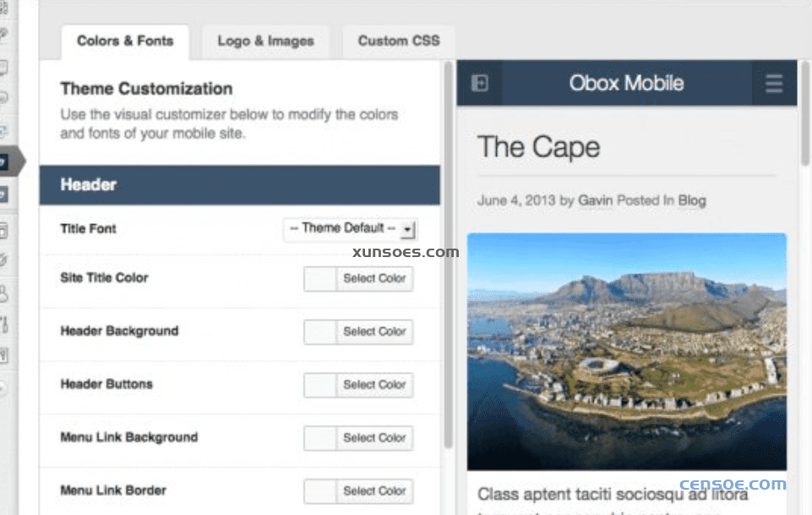Click the Appearance icon in admin sidebar
This screenshot has height=515, width=812.
(3, 230)
